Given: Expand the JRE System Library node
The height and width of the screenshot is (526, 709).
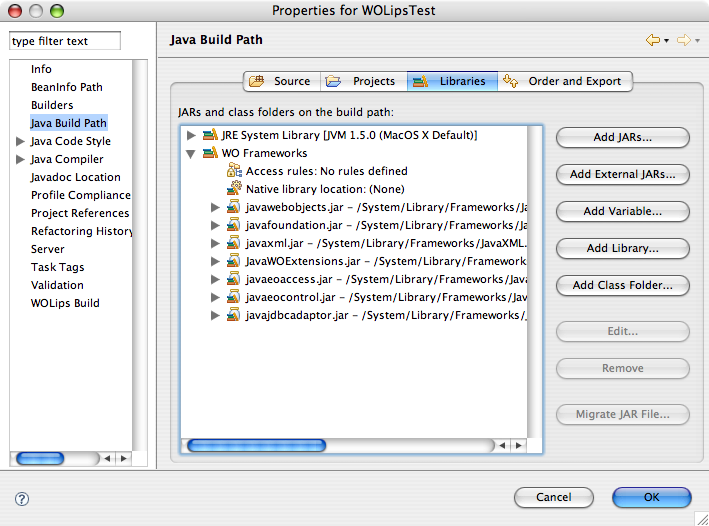Looking at the screenshot, I should (x=191, y=135).
